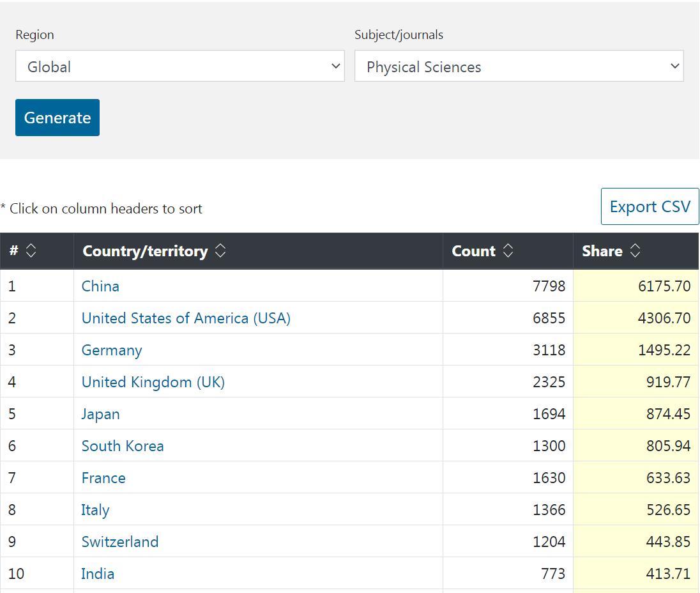
Task: Open United States of America (USA) link
Action: pos(186,318)
